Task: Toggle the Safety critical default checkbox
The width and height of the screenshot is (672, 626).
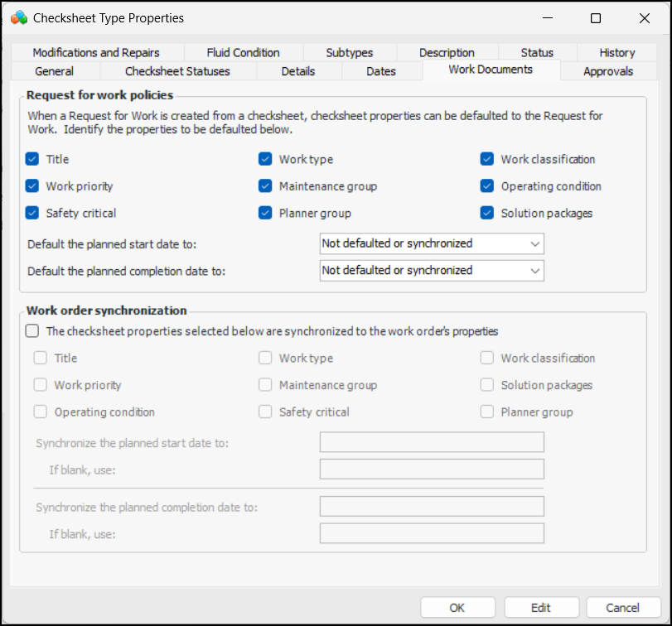Action: pyautogui.click(x=32, y=213)
